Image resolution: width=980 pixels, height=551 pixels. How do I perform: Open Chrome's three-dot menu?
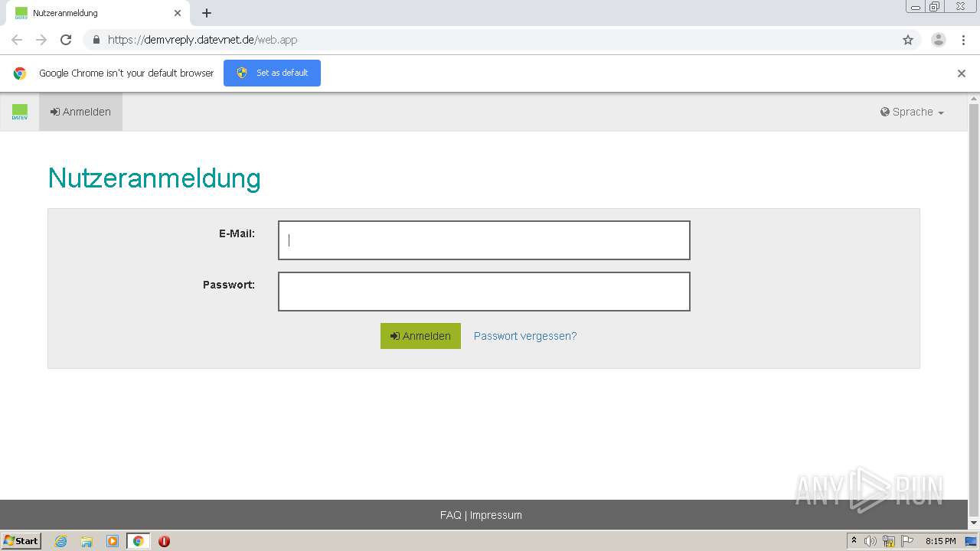(x=963, y=40)
